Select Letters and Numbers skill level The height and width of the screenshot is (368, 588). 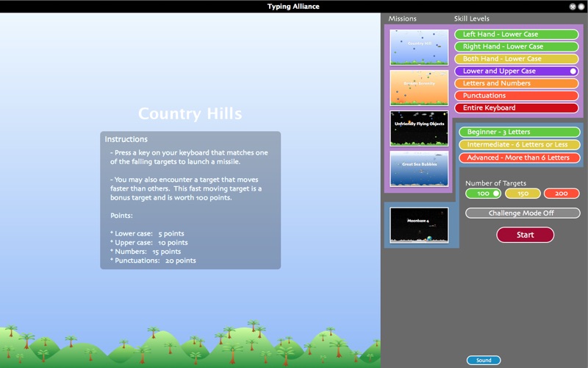click(517, 83)
